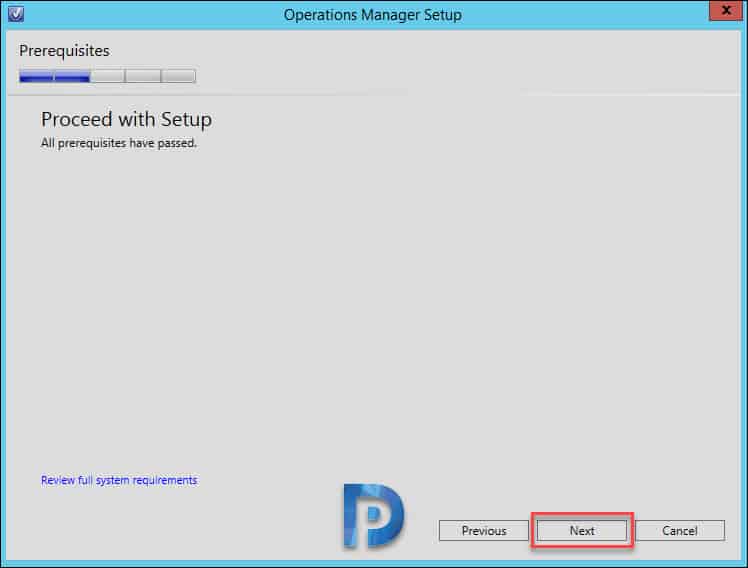The width and height of the screenshot is (748, 568).
Task: Go back with the Previous button
Action: [484, 530]
